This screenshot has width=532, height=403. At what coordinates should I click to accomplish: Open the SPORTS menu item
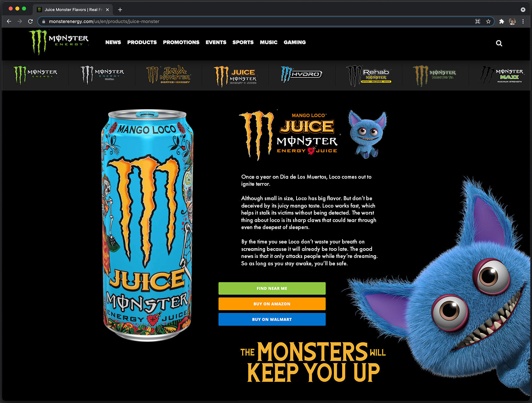point(243,42)
